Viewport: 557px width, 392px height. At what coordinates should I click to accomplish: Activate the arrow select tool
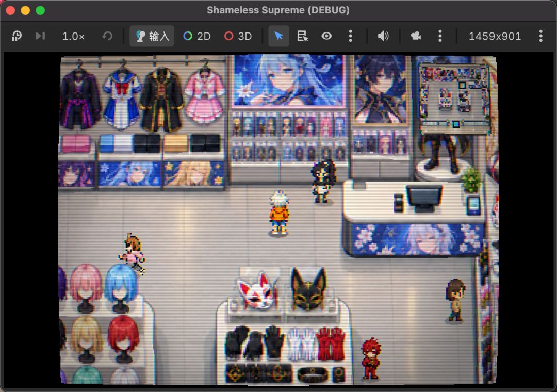279,36
